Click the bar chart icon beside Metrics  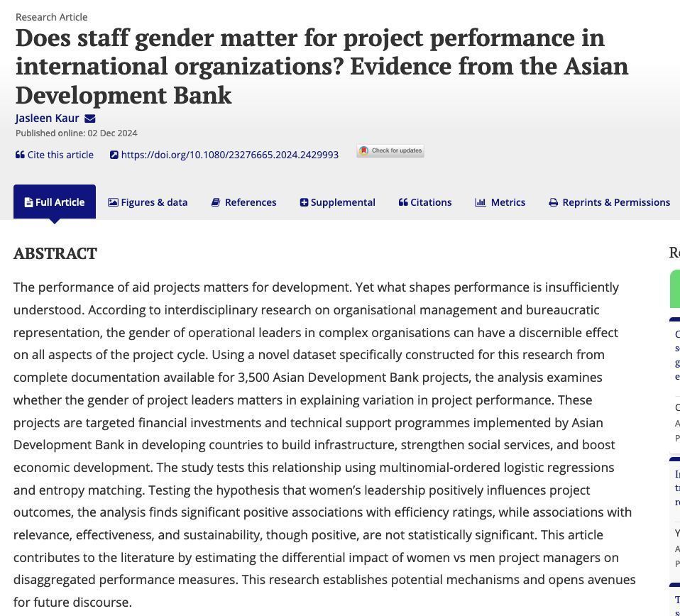pyautogui.click(x=480, y=202)
